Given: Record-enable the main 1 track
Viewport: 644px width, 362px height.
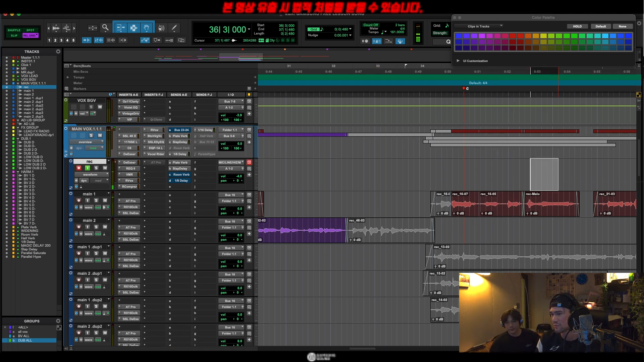Looking at the screenshot, I should [78, 200].
